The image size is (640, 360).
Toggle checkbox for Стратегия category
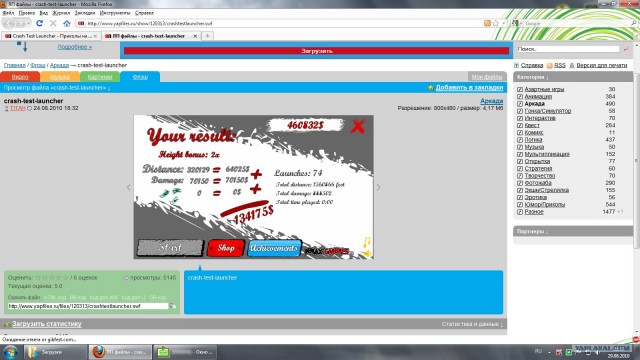[520, 169]
